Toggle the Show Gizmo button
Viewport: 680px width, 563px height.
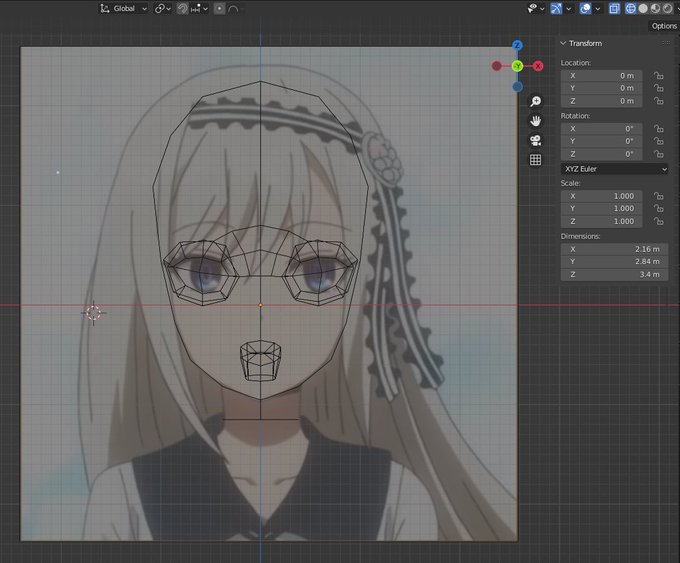[x=556, y=8]
